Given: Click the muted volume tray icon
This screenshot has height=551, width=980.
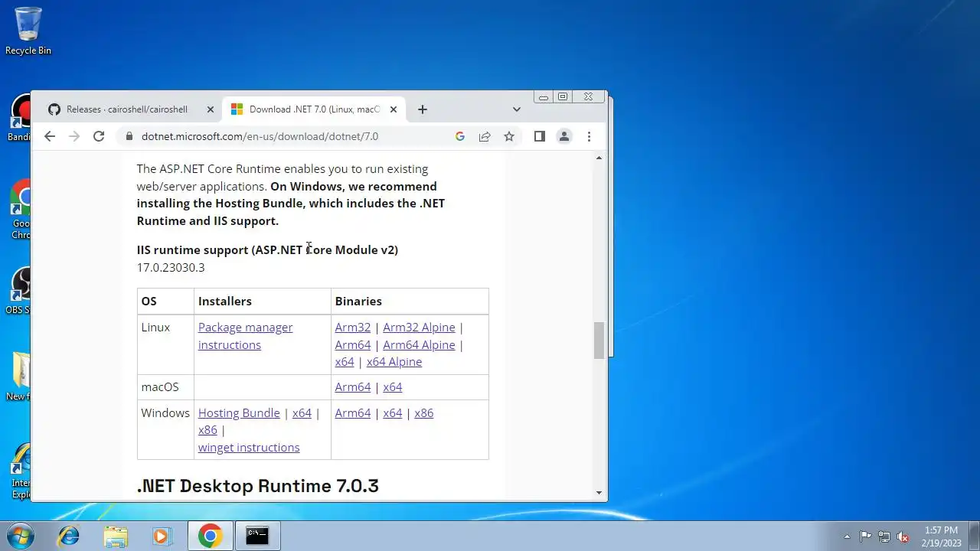Looking at the screenshot, I should [x=903, y=536].
